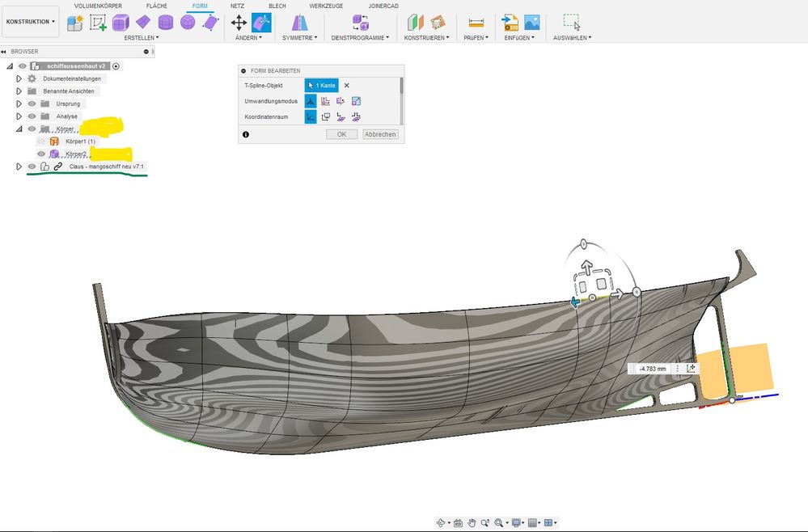Click the Select window-selection icon

click(572, 23)
